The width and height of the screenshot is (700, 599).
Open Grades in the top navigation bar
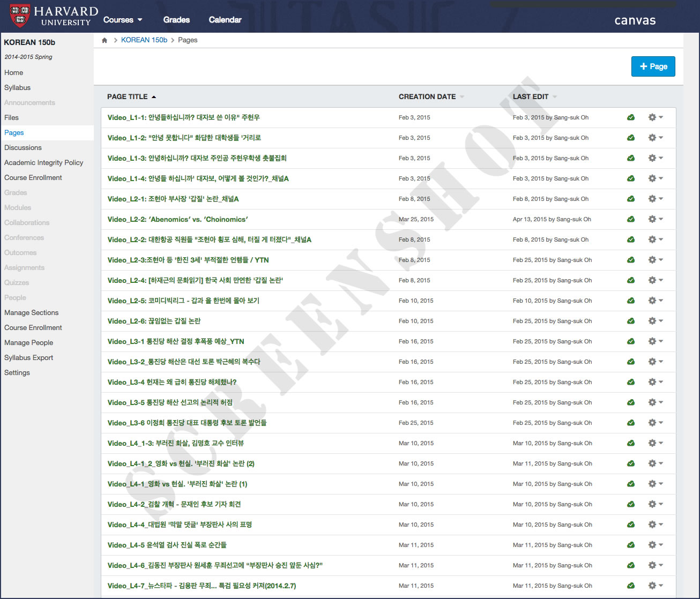tap(176, 20)
